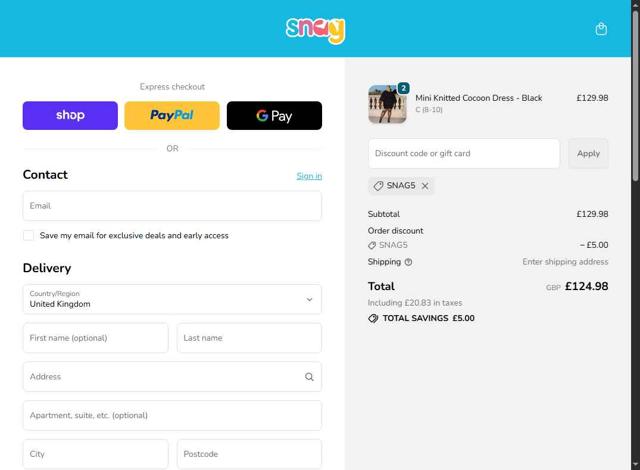Image resolution: width=640 pixels, height=470 pixels.
Task: Expand the Country/Region dropdown
Action: 172,299
